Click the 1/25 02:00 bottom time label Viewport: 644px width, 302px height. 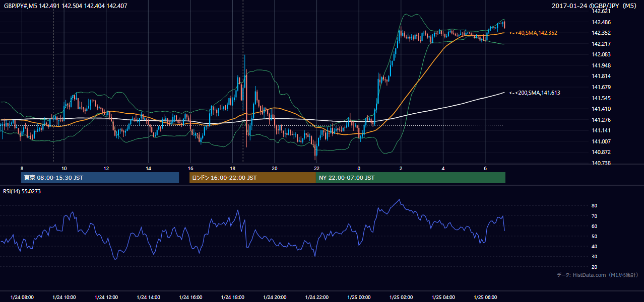(x=401, y=297)
